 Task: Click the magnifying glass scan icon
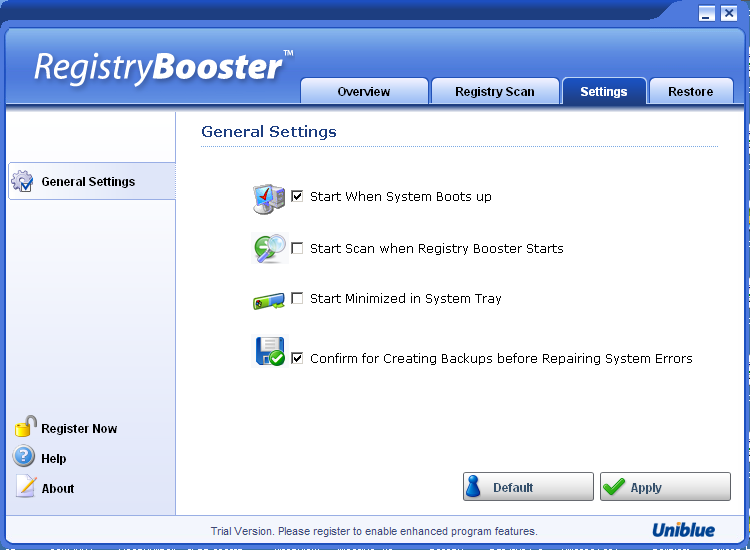pos(269,248)
